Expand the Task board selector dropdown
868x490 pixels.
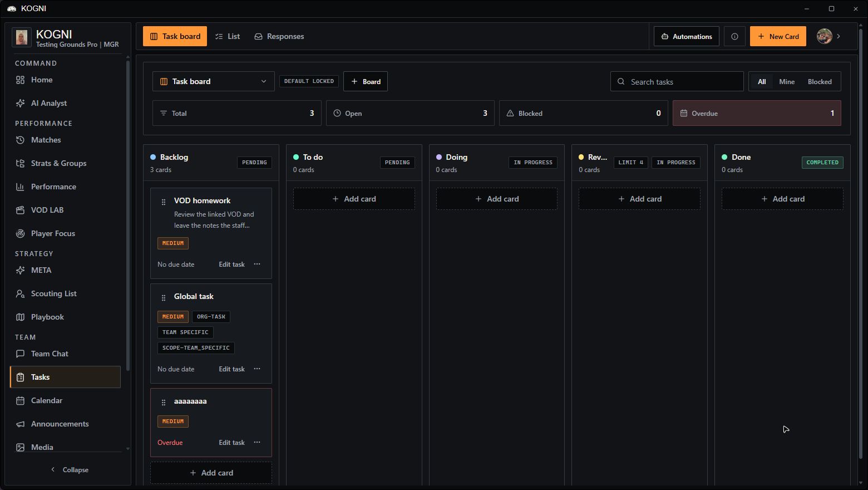[x=214, y=81]
